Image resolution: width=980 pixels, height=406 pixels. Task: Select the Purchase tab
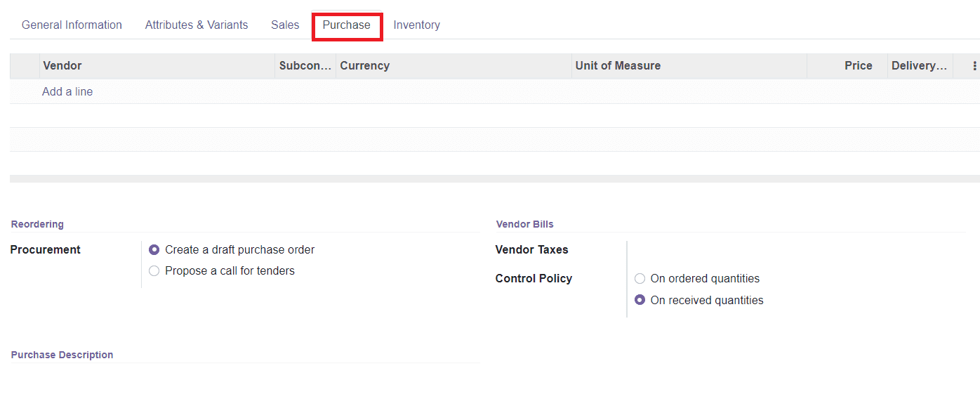[346, 25]
